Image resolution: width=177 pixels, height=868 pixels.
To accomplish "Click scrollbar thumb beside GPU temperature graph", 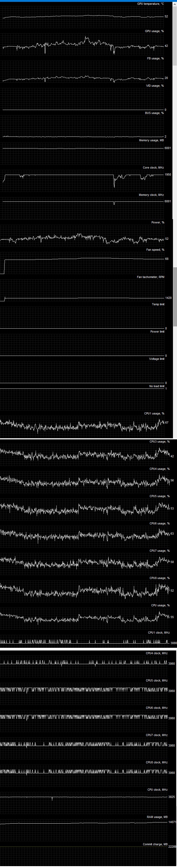I will pos(175,34).
